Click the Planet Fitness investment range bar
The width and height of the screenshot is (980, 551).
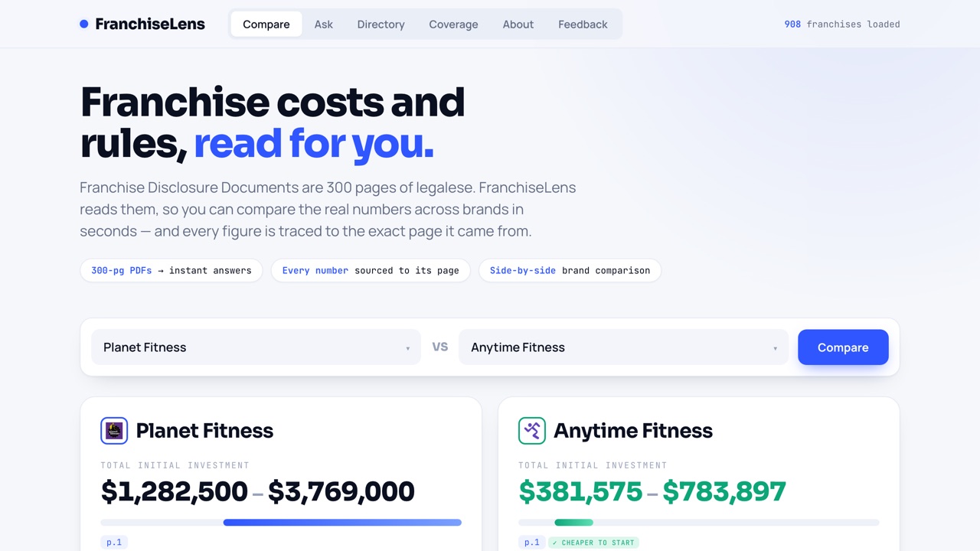(x=281, y=523)
